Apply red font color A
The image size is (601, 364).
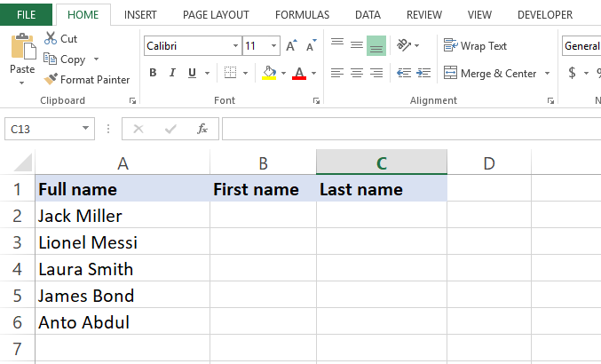299,73
